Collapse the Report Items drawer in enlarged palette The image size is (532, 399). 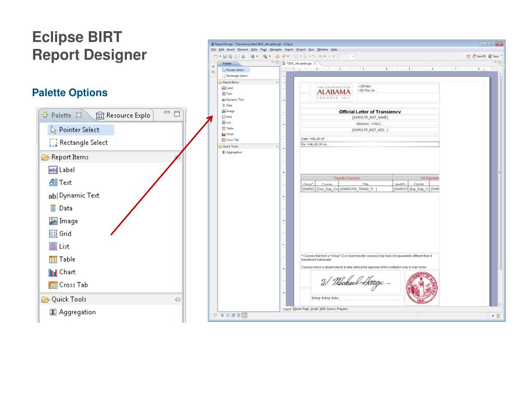coord(111,157)
